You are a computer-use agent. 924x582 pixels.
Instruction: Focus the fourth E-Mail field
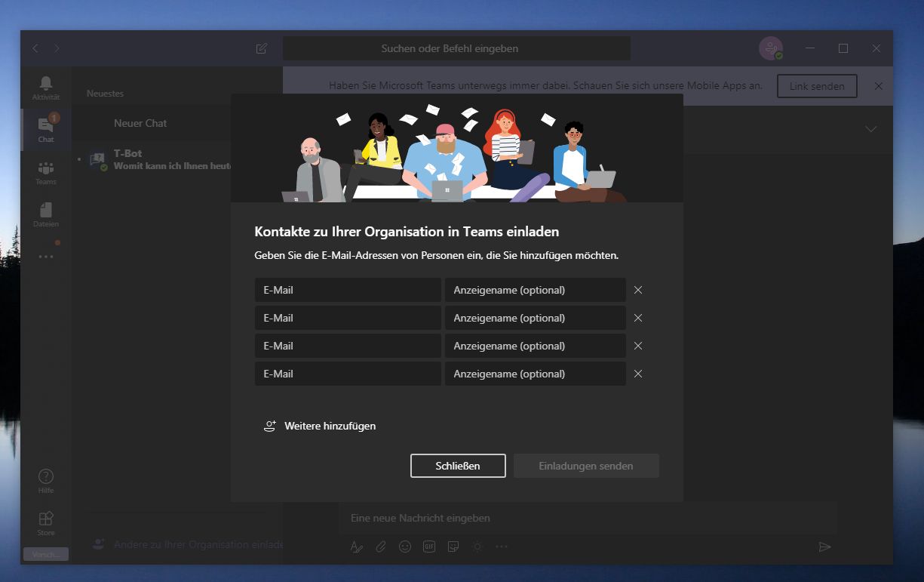click(348, 374)
